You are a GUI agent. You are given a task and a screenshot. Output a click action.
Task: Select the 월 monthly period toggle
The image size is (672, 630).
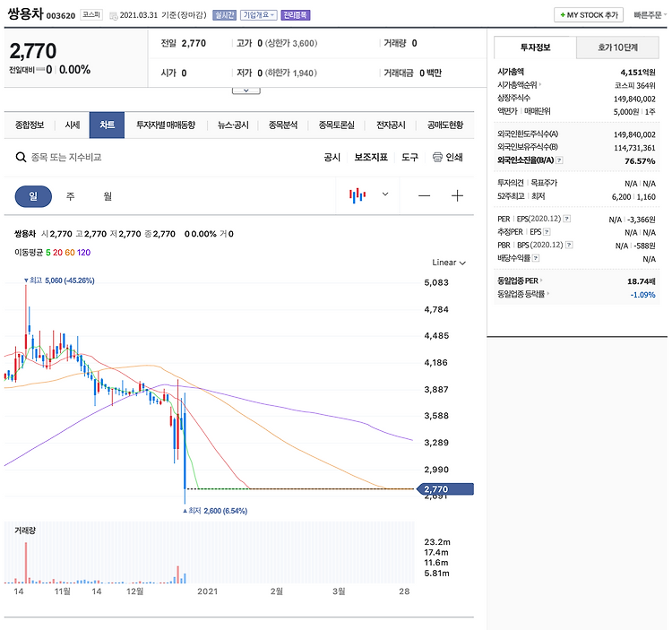click(x=108, y=196)
